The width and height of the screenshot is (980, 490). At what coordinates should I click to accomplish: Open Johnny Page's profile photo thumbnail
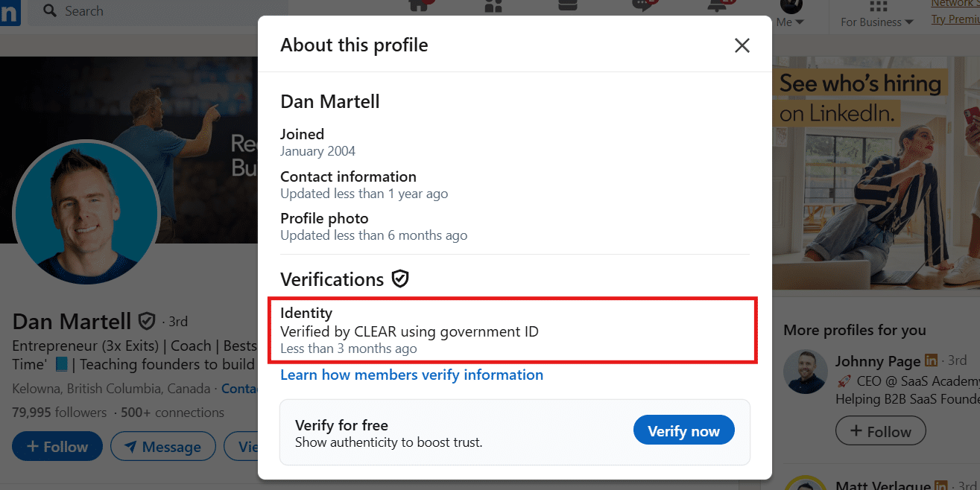tap(806, 371)
